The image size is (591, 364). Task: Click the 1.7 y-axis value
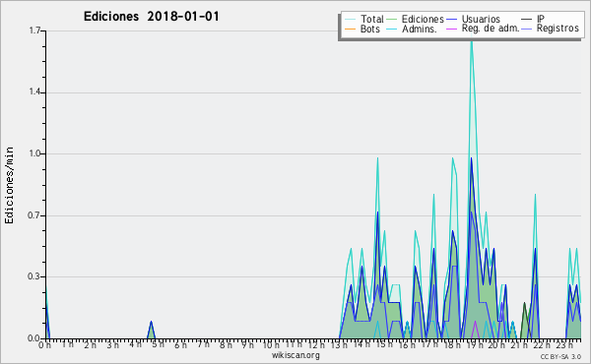(34, 30)
